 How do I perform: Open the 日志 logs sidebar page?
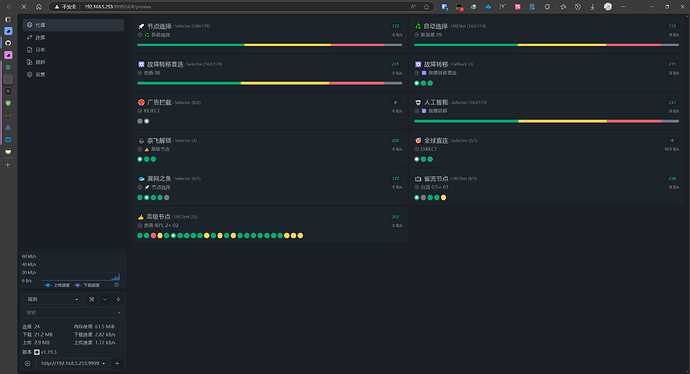tap(73, 50)
